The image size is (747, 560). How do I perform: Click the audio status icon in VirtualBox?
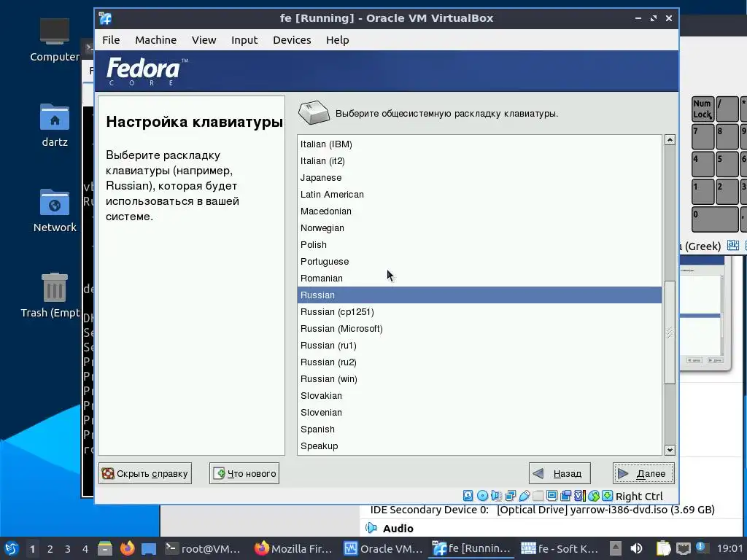coord(496,496)
